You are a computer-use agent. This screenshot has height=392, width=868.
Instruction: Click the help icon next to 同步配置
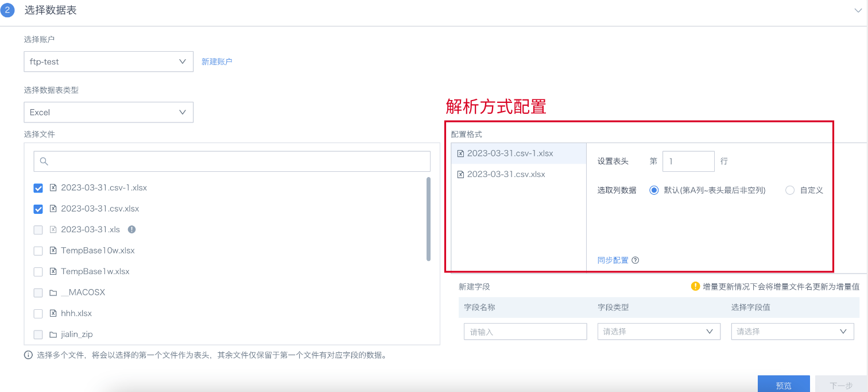click(635, 260)
